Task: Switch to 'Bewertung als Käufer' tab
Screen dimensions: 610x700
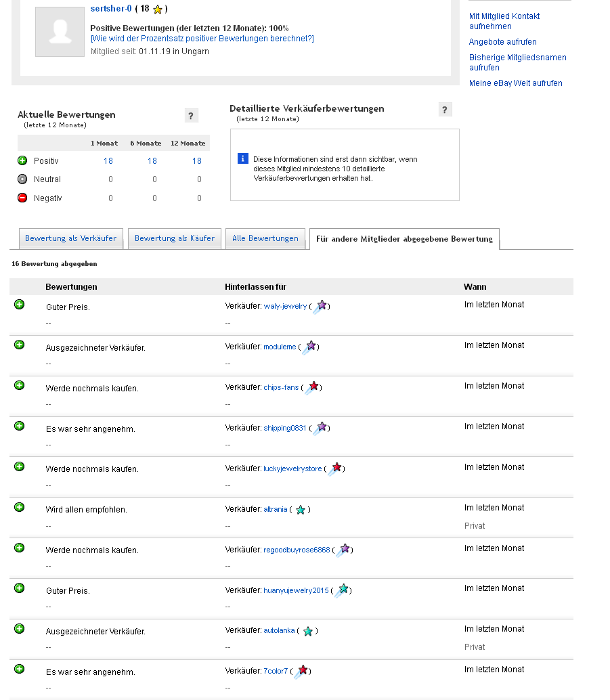Action: [175, 238]
